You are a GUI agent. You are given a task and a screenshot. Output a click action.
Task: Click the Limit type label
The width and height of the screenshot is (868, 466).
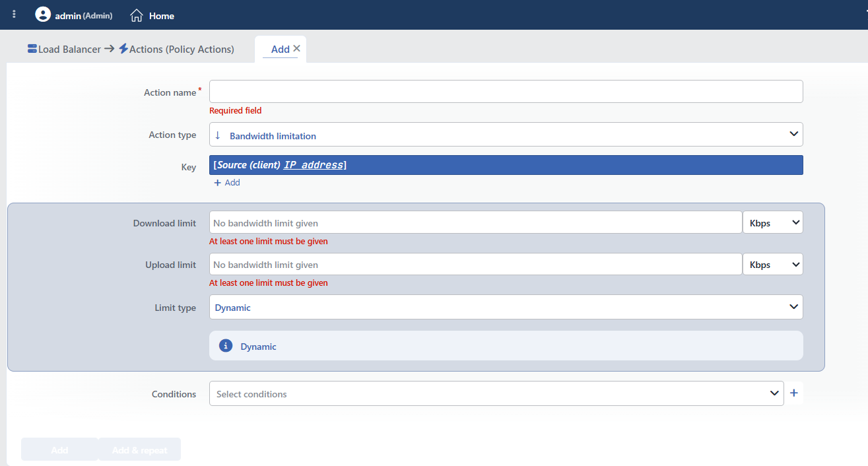coord(175,308)
